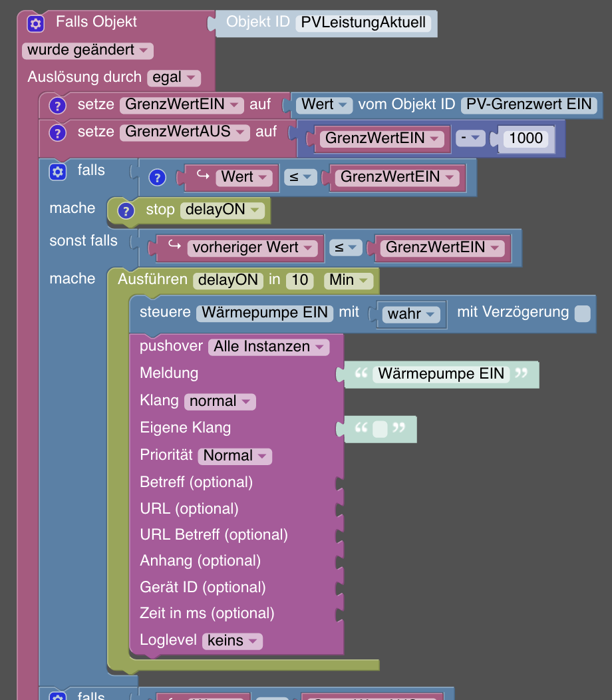The width and height of the screenshot is (612, 700).
Task: Click the URL (optional) label
Action: [x=190, y=509]
